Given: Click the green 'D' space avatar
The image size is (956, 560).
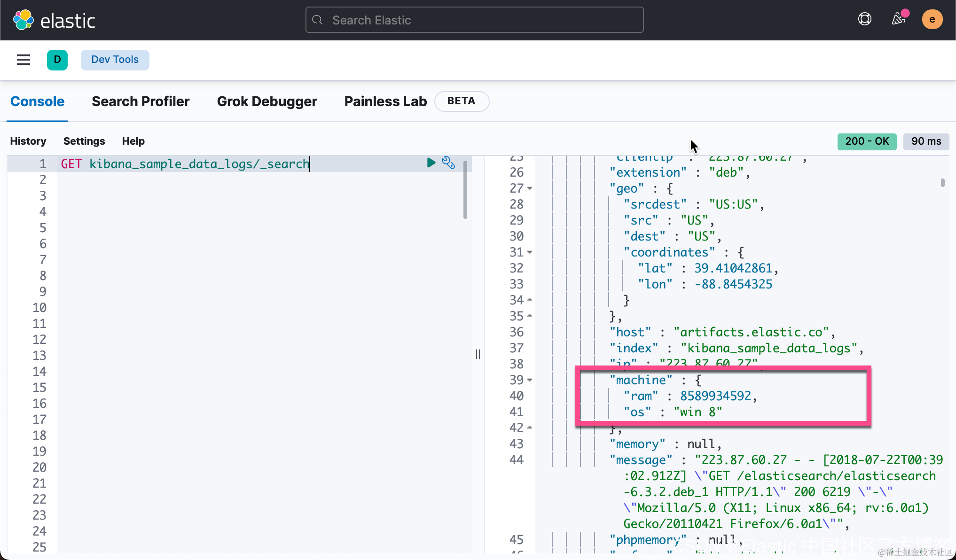Looking at the screenshot, I should coord(57,60).
